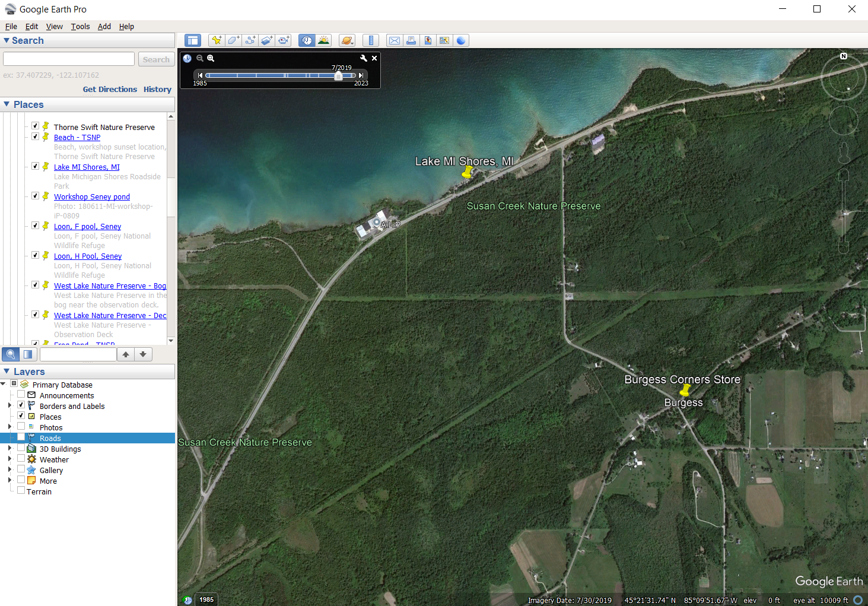The width and height of the screenshot is (868, 606).
Task: Click the Places search magnifier button
Action: 11,354
